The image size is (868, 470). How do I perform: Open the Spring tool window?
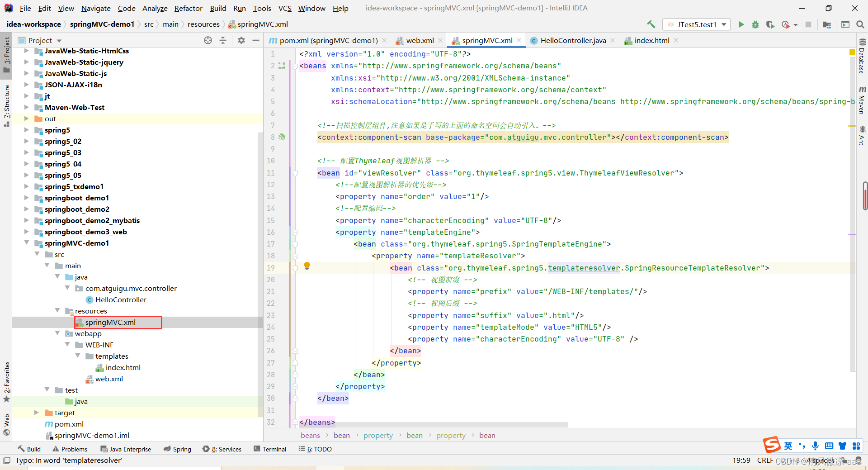(177, 449)
